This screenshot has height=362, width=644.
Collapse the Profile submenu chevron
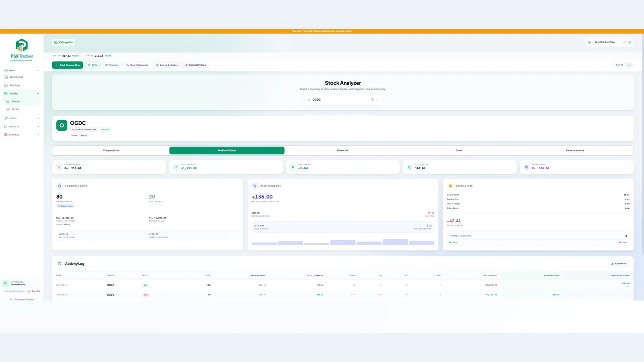click(x=38, y=93)
